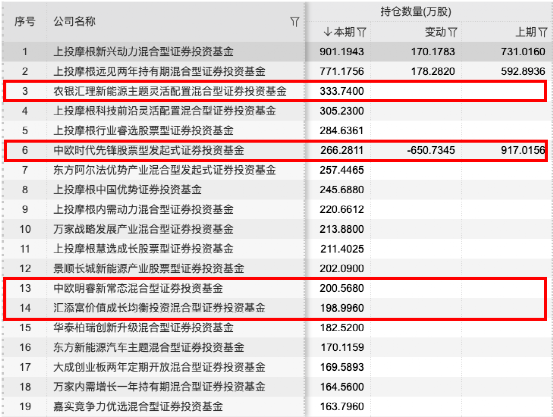Image resolution: width=553 pixels, height=417 pixels.
Task: Click previous period value 917.0156
Action: point(523,151)
